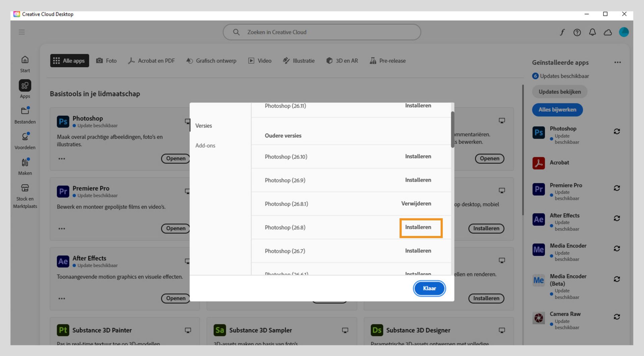The width and height of the screenshot is (644, 356).
Task: Switch to the Illustratie tab
Action: (x=299, y=61)
